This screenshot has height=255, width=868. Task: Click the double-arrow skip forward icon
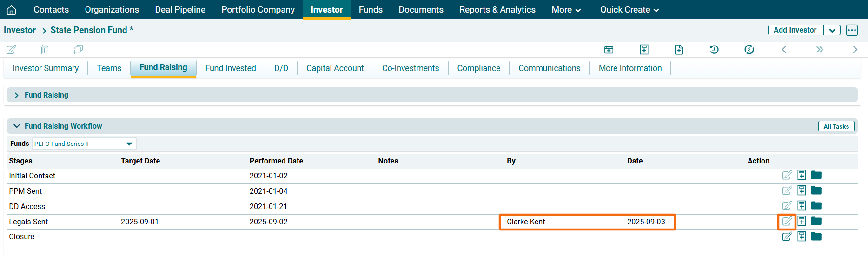819,49
